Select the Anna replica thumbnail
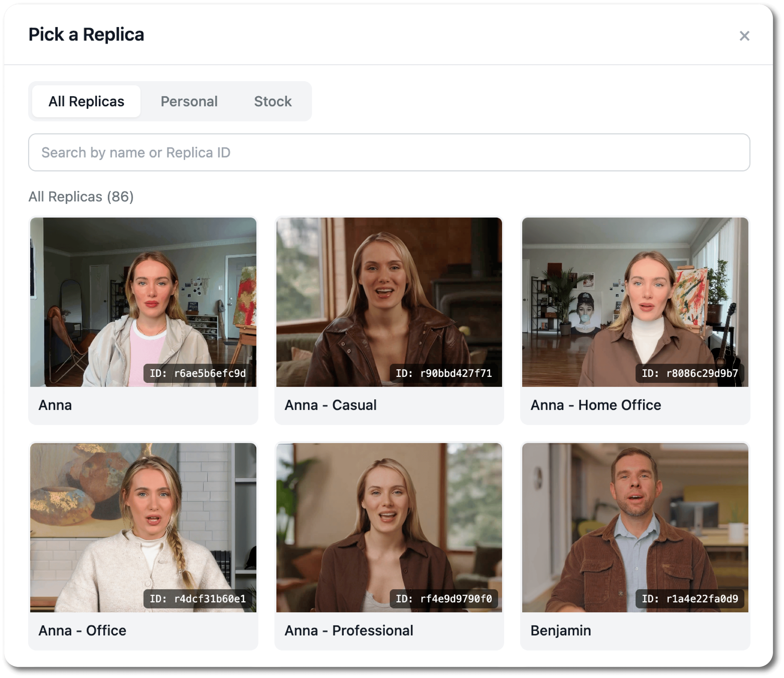This screenshot has width=784, height=678. pos(143,302)
